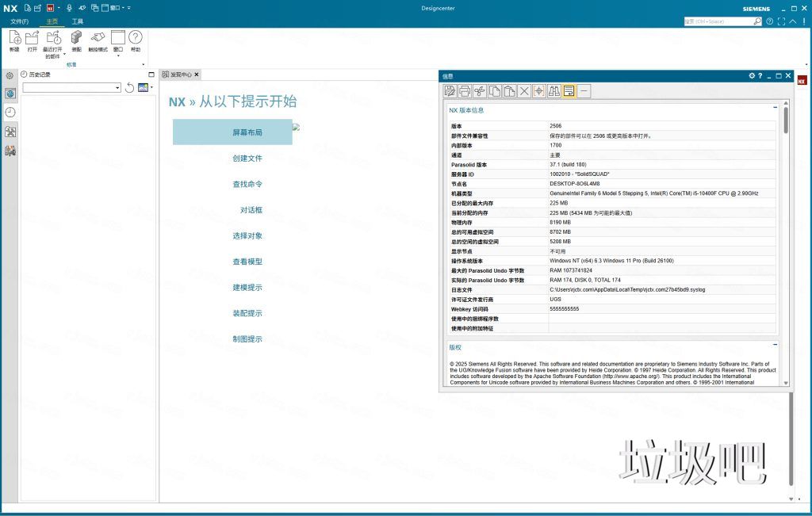
Task: Click the 打开 (Open) folder icon
Action: [x=33, y=37]
